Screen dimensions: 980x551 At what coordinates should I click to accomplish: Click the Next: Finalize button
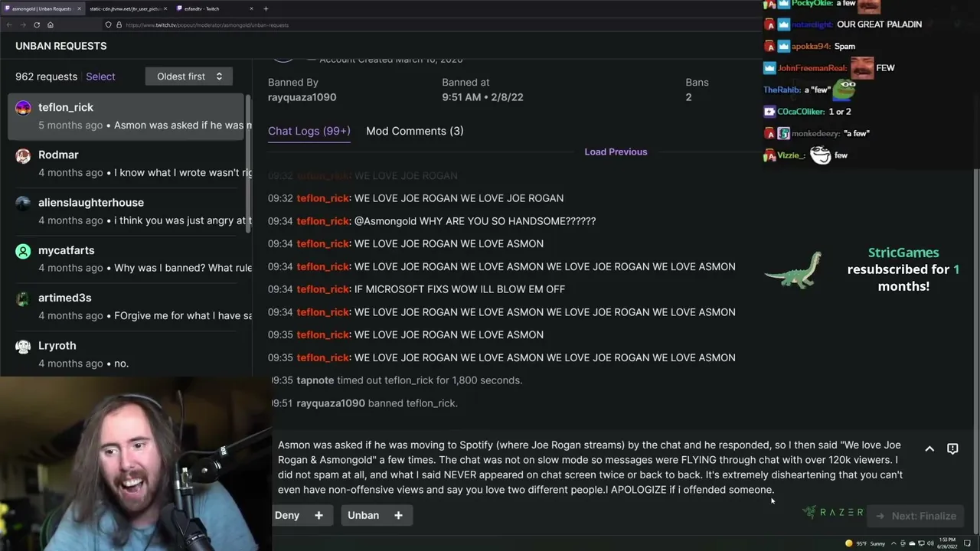pos(916,516)
